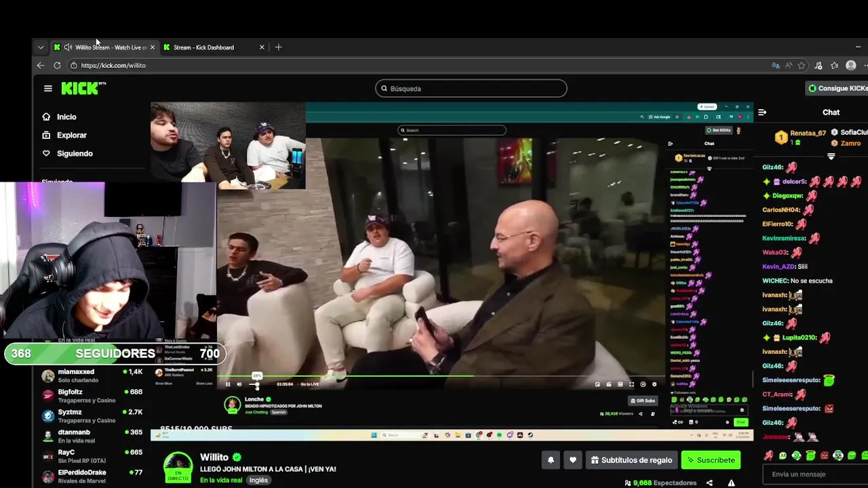Report stream with warning triangle icon

click(x=731, y=483)
